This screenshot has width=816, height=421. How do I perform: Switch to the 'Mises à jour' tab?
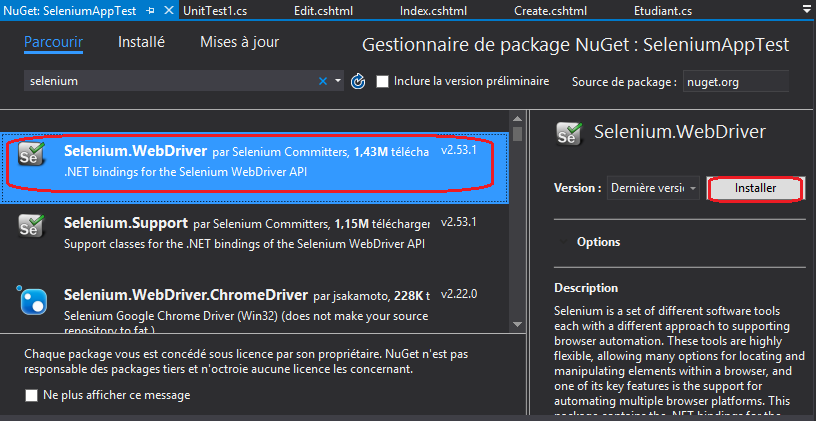click(239, 42)
